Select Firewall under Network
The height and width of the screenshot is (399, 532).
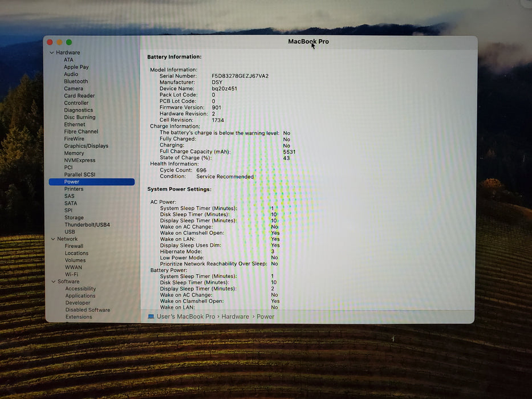pos(74,246)
